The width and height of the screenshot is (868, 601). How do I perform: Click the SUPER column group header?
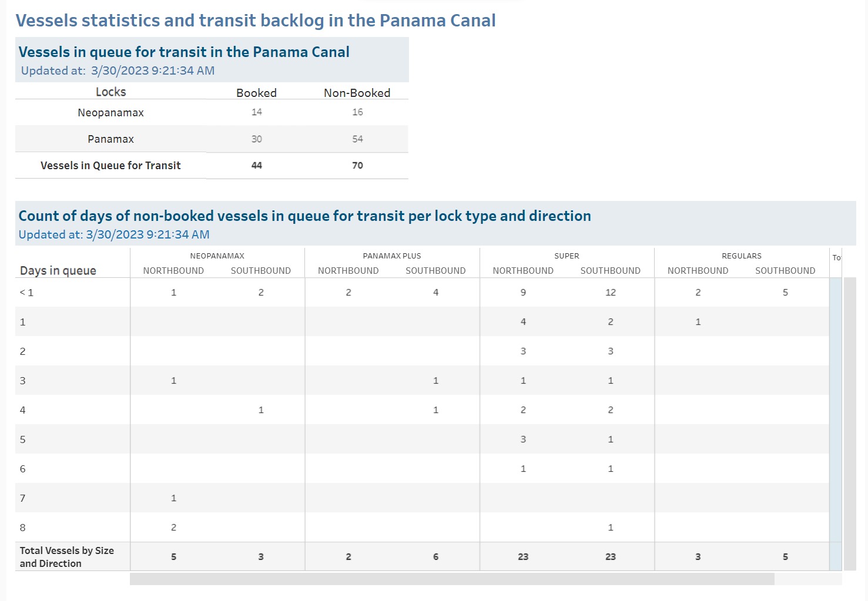(x=567, y=256)
